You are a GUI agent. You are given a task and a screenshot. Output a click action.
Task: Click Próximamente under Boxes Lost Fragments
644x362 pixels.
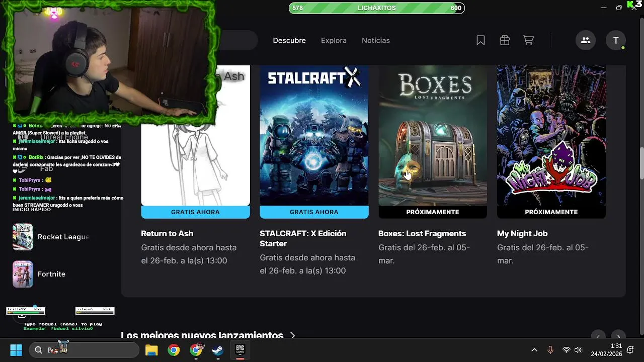pyautogui.click(x=433, y=212)
